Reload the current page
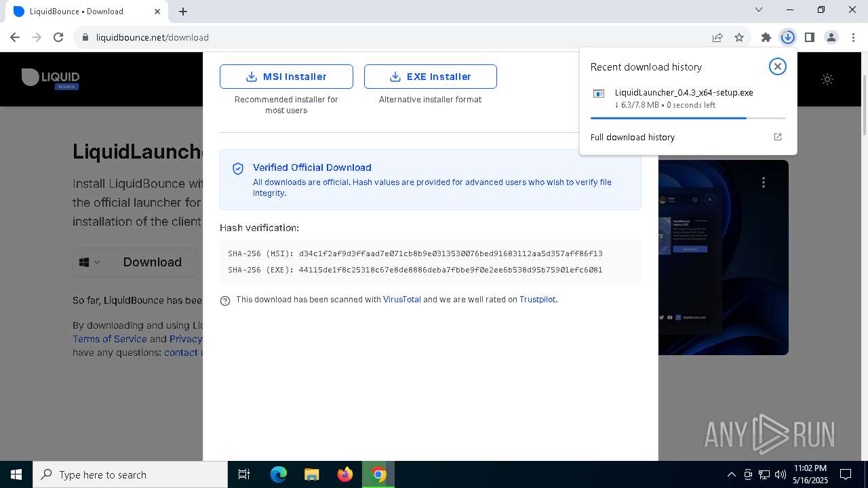Image resolution: width=868 pixels, height=488 pixels. click(58, 37)
